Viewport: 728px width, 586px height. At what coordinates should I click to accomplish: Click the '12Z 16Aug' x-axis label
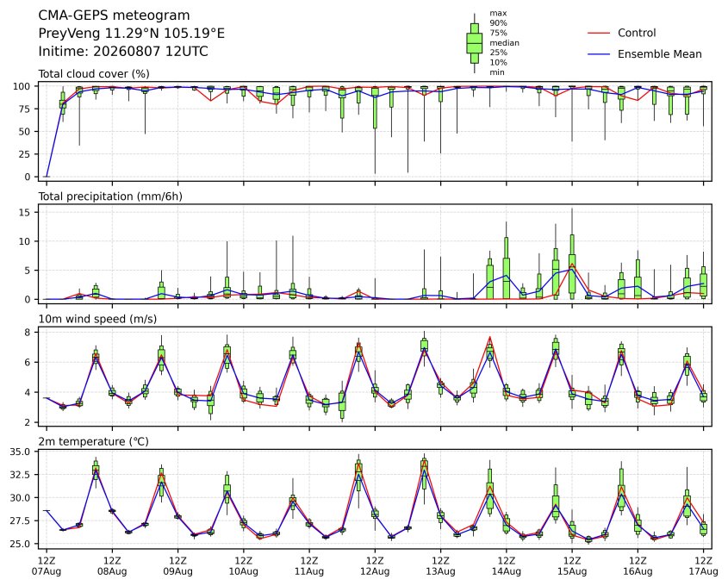pos(638,566)
